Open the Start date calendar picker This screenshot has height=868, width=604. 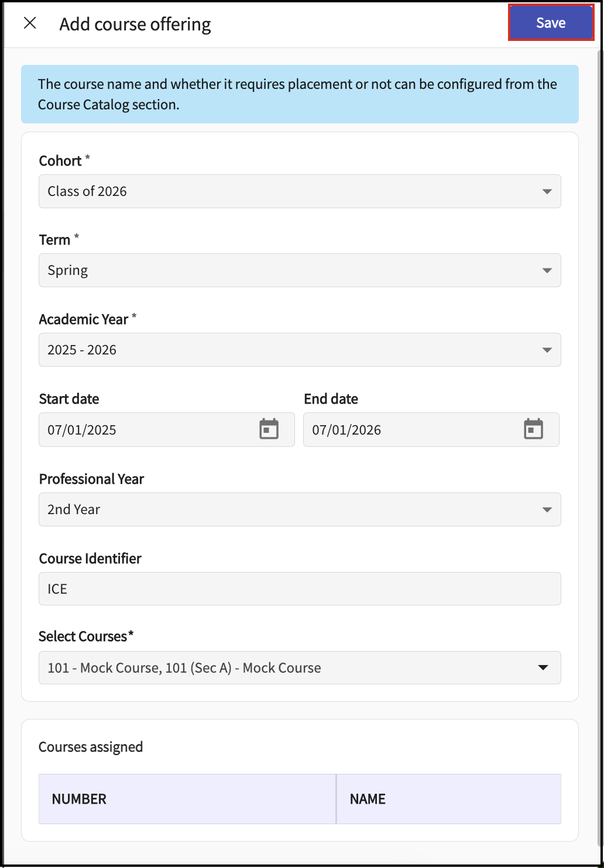click(269, 429)
